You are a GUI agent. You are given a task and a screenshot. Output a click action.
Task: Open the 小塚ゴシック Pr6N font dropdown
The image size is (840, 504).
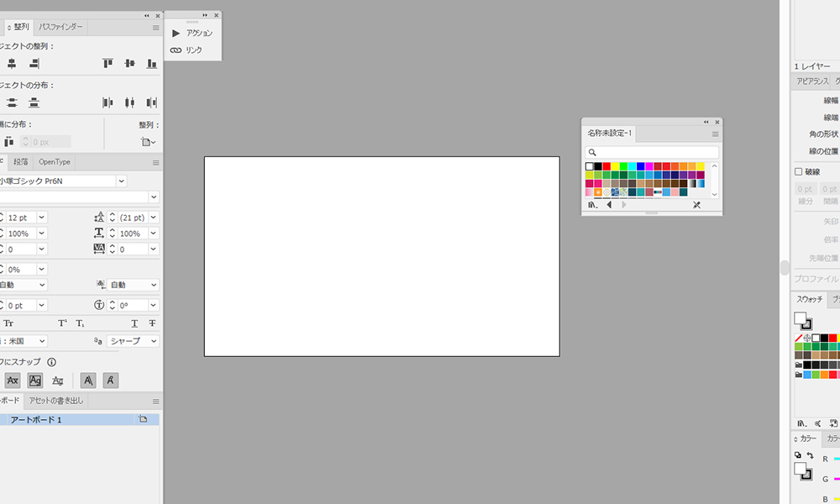[x=122, y=181]
